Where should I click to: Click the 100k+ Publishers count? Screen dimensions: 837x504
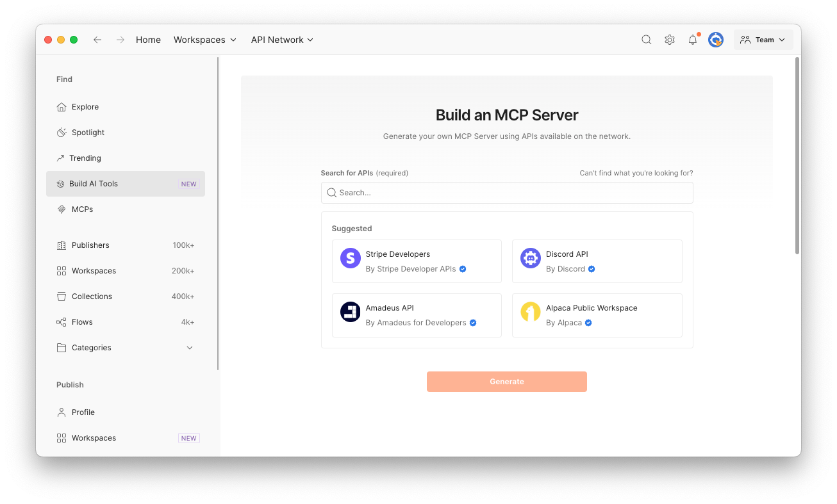point(183,245)
